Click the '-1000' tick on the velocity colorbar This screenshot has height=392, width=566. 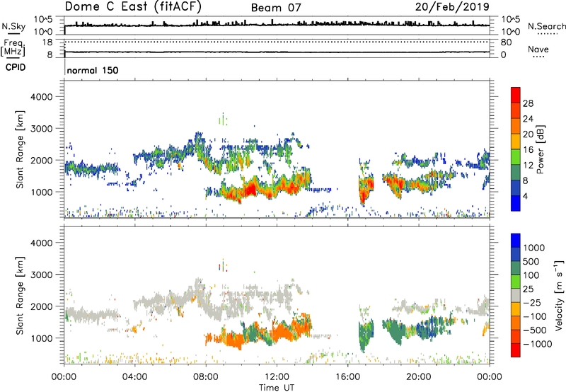[537, 344]
